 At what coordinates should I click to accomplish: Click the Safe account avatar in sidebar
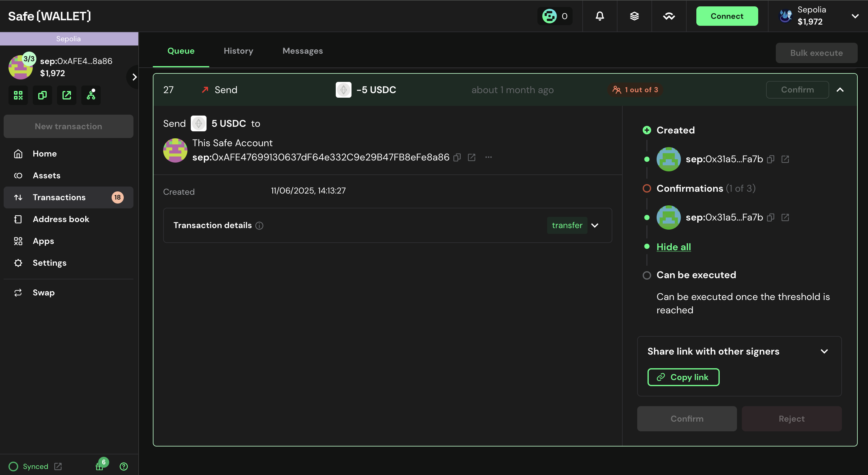pos(21,67)
